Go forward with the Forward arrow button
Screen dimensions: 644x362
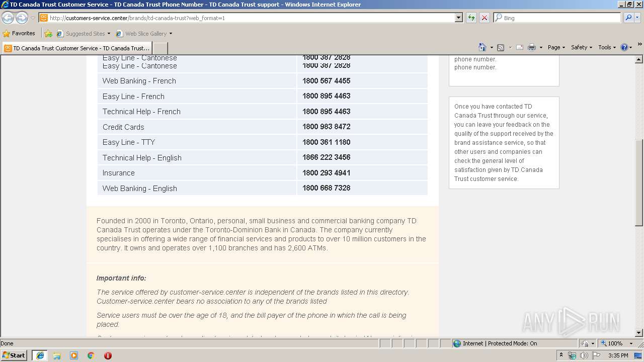pos(22,18)
